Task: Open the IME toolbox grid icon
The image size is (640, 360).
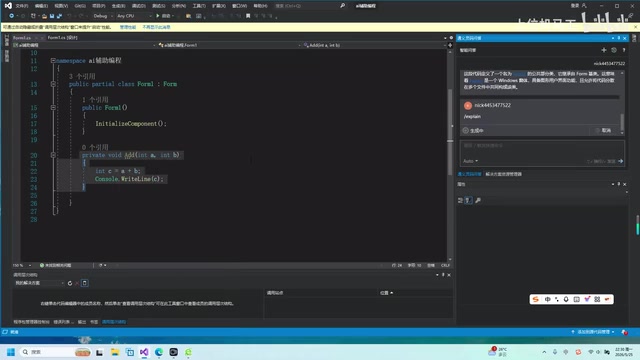Action: click(597, 299)
